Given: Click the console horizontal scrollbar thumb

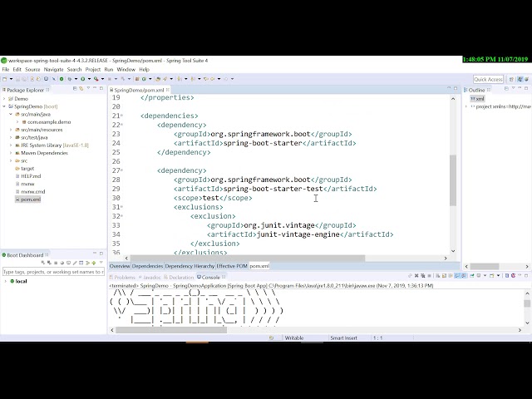Looking at the screenshot, I should pyautogui.click(x=171, y=330).
